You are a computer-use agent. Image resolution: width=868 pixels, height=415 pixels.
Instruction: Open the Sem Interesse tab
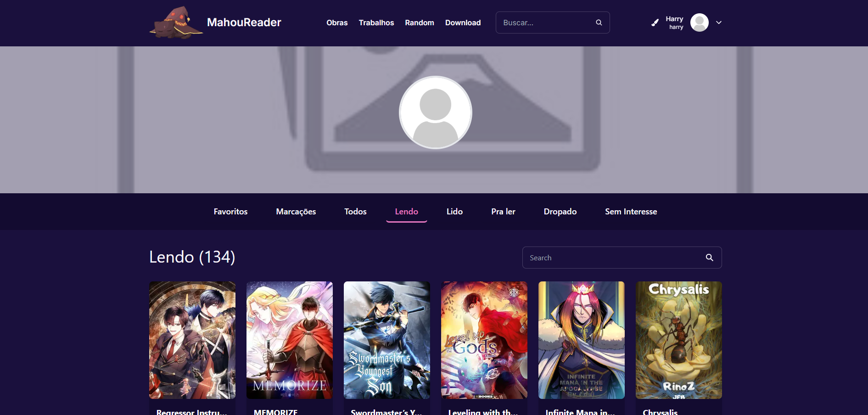pyautogui.click(x=631, y=212)
